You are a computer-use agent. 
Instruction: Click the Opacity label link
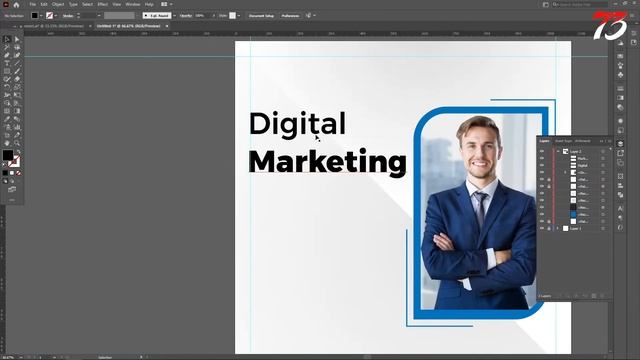(186, 16)
